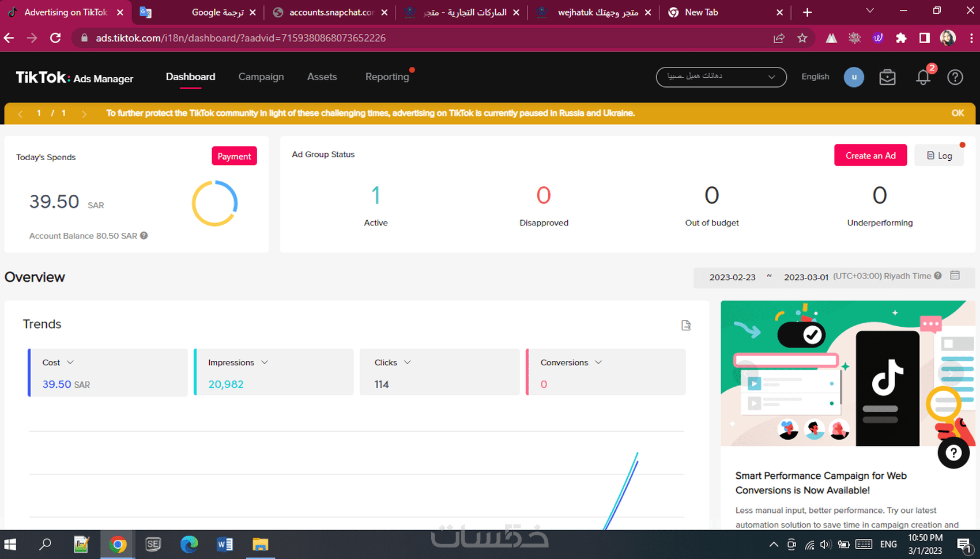The image size is (980, 559).
Task: Open the header help question mark icon
Action: (955, 77)
